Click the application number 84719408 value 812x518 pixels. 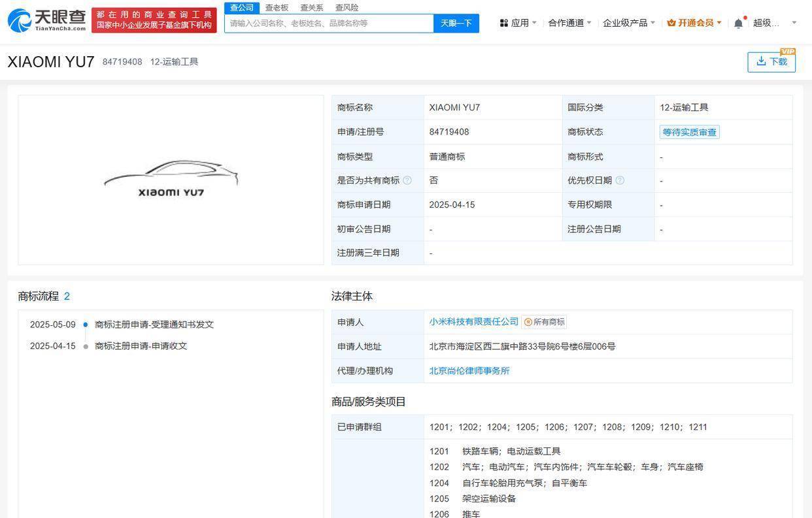click(x=449, y=132)
